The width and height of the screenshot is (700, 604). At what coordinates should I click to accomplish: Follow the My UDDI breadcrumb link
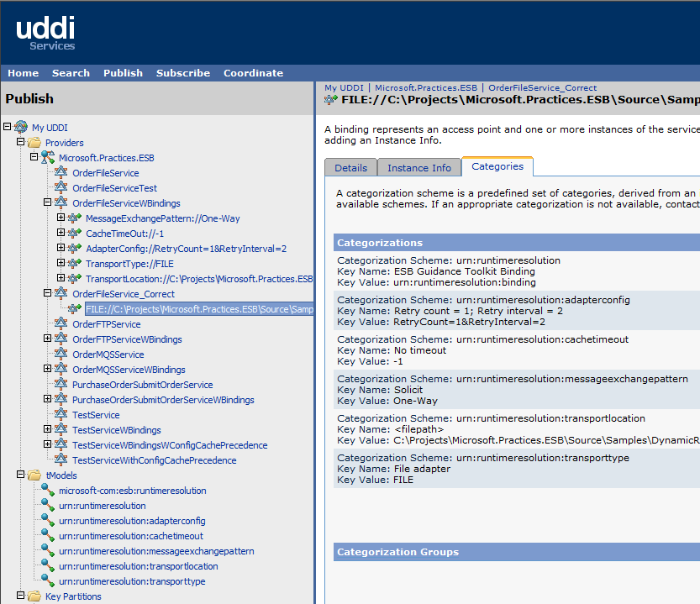coord(344,88)
